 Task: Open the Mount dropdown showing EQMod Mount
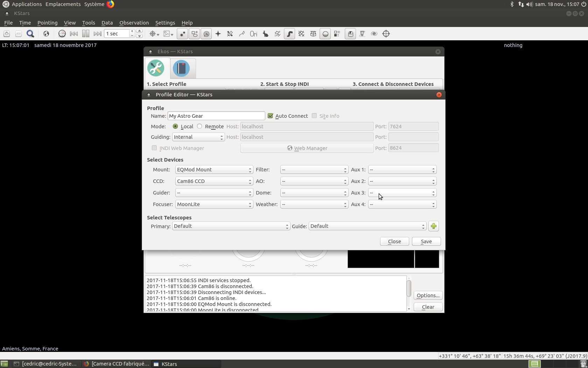tap(214, 170)
